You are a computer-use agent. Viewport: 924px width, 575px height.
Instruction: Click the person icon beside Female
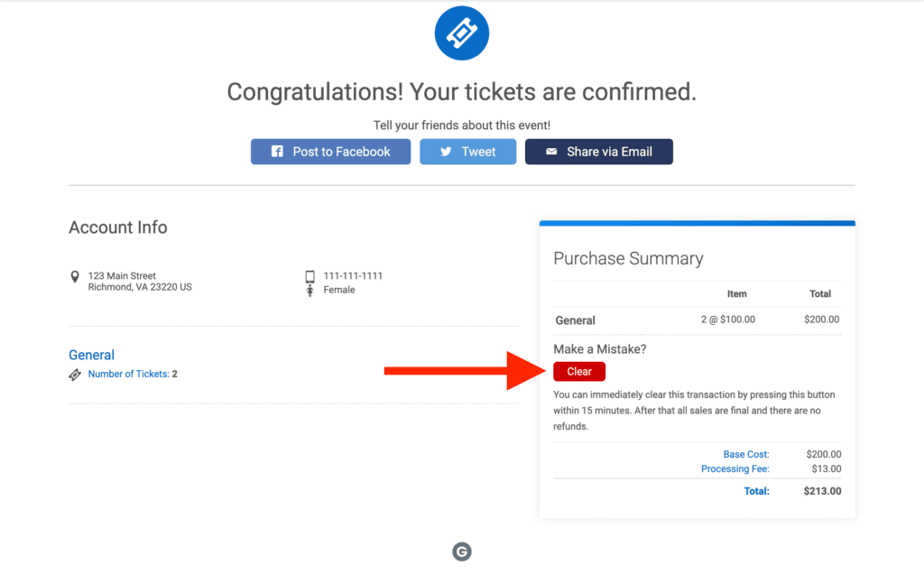click(x=311, y=290)
